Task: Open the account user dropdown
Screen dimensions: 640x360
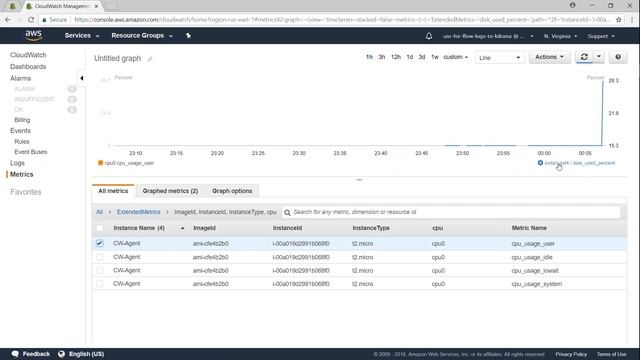Action: (488, 36)
